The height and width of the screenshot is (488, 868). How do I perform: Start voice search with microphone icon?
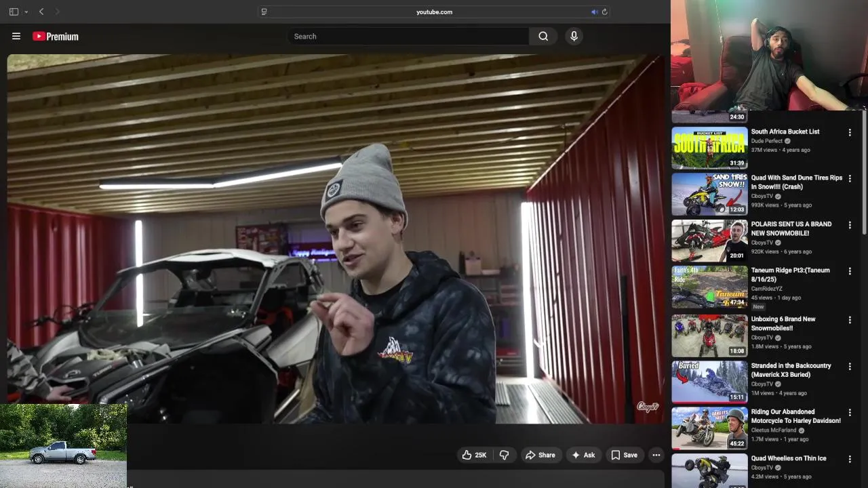coord(574,37)
